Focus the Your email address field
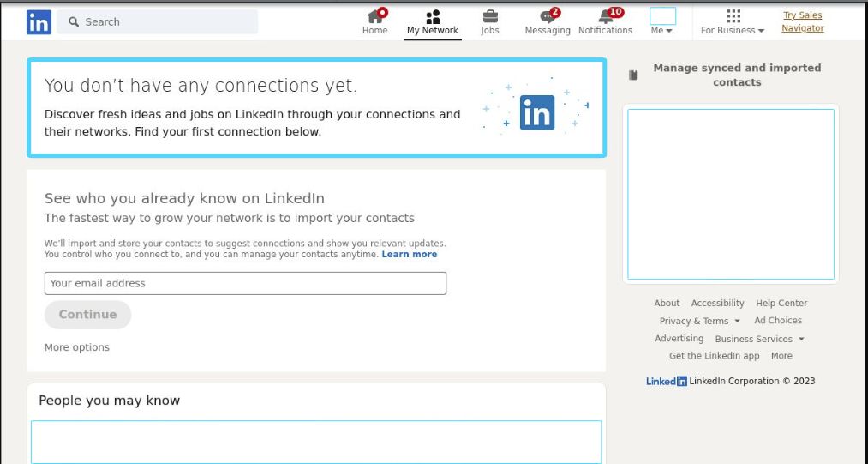Screen dimensions: 868x464 [245, 283]
